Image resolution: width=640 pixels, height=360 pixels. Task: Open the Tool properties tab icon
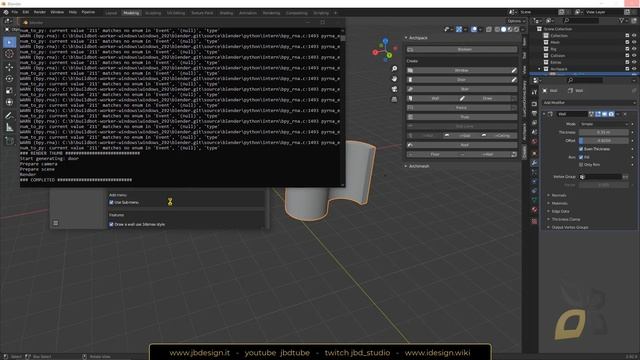pos(534,93)
